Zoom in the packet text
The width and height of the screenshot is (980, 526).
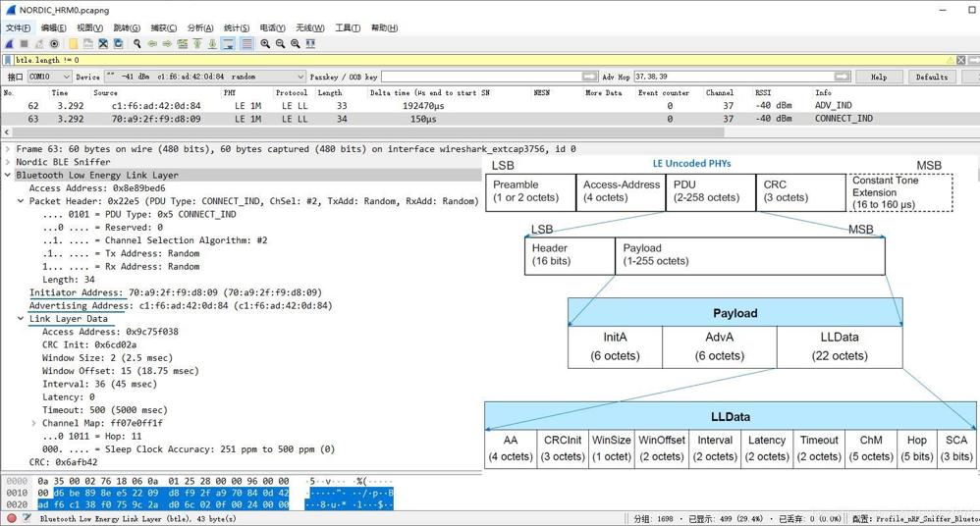[265, 44]
